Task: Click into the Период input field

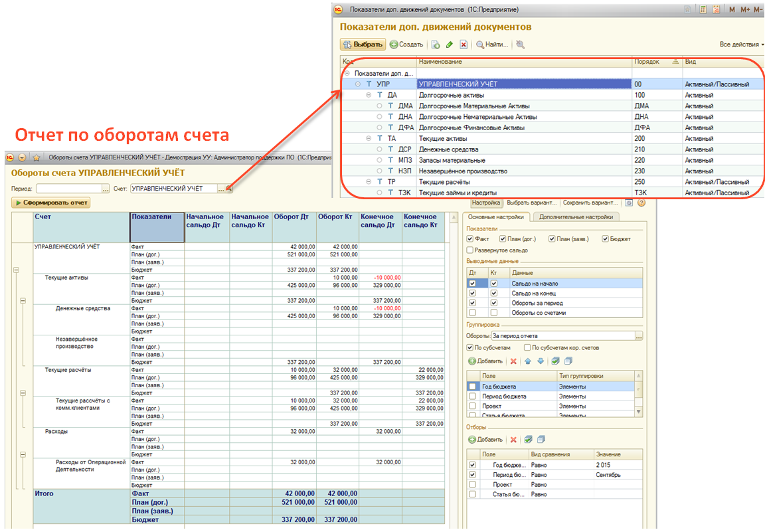Action: (68, 189)
